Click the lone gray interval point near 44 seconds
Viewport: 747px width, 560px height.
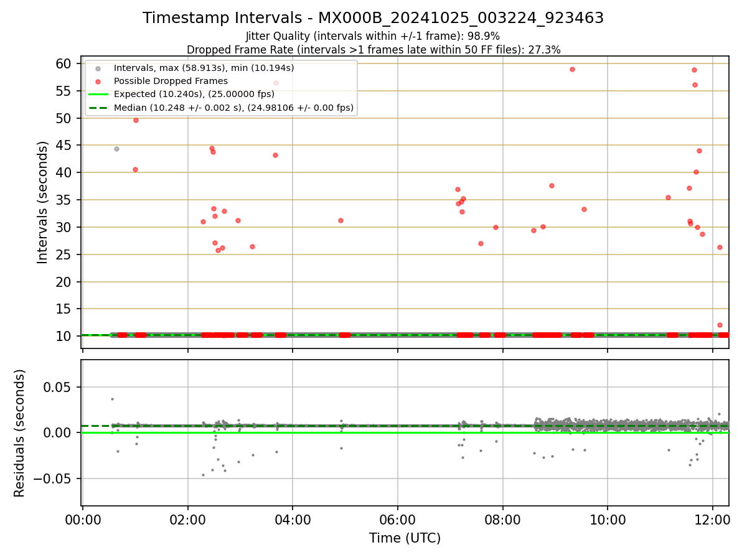click(116, 149)
